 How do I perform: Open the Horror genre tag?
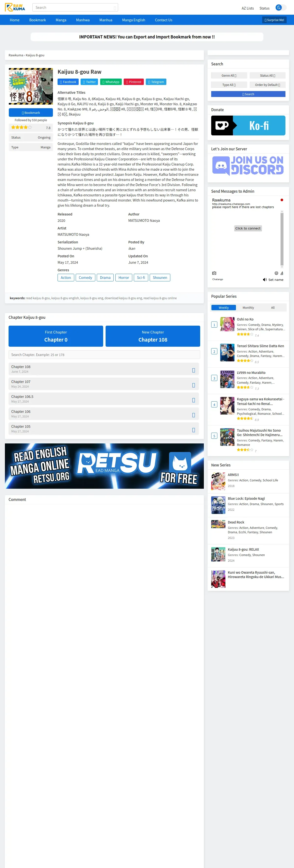[124, 277]
